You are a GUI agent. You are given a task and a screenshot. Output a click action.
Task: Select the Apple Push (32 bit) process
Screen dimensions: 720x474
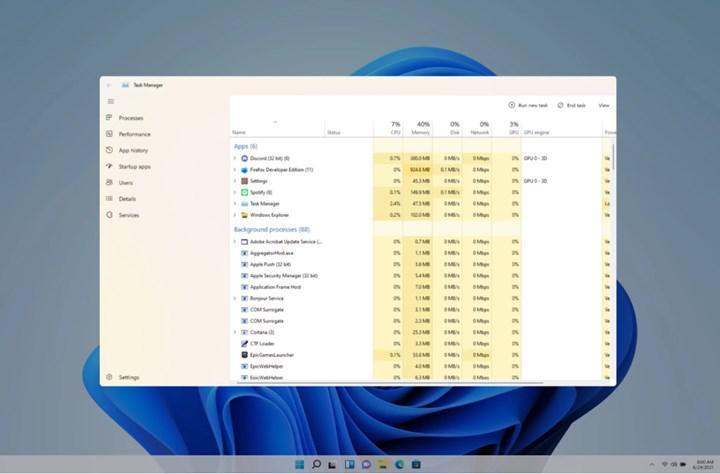(x=270, y=264)
